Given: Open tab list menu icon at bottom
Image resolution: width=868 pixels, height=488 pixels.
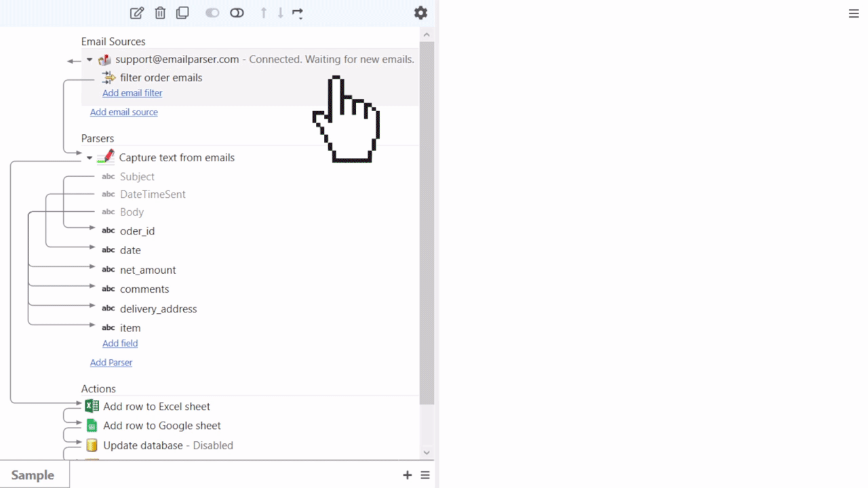Looking at the screenshot, I should point(425,475).
